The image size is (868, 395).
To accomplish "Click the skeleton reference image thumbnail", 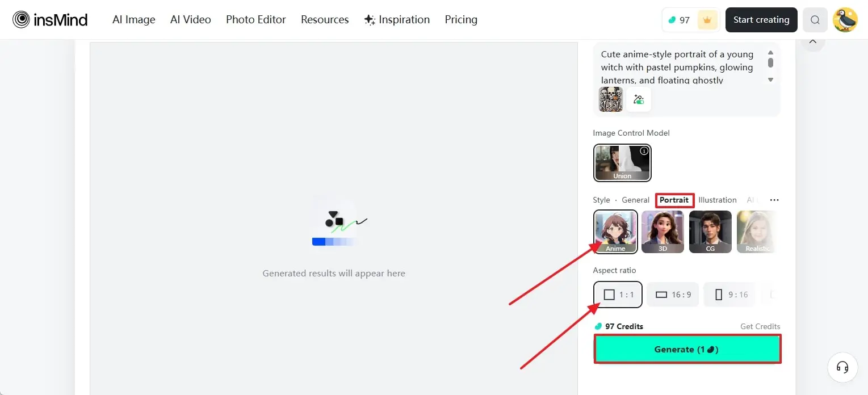I will [611, 99].
